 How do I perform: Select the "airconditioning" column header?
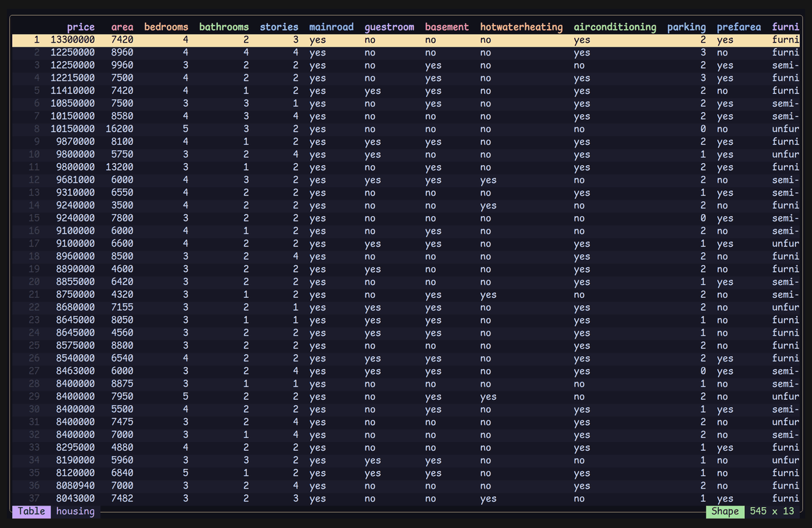click(x=615, y=27)
